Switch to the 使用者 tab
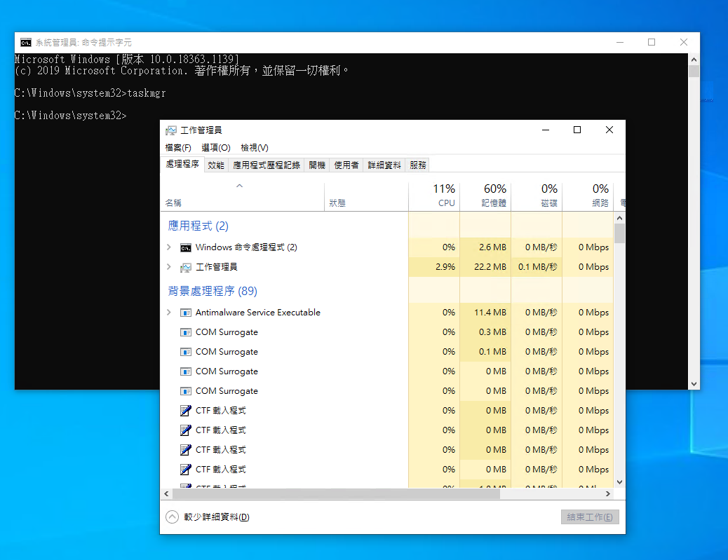 [346, 165]
